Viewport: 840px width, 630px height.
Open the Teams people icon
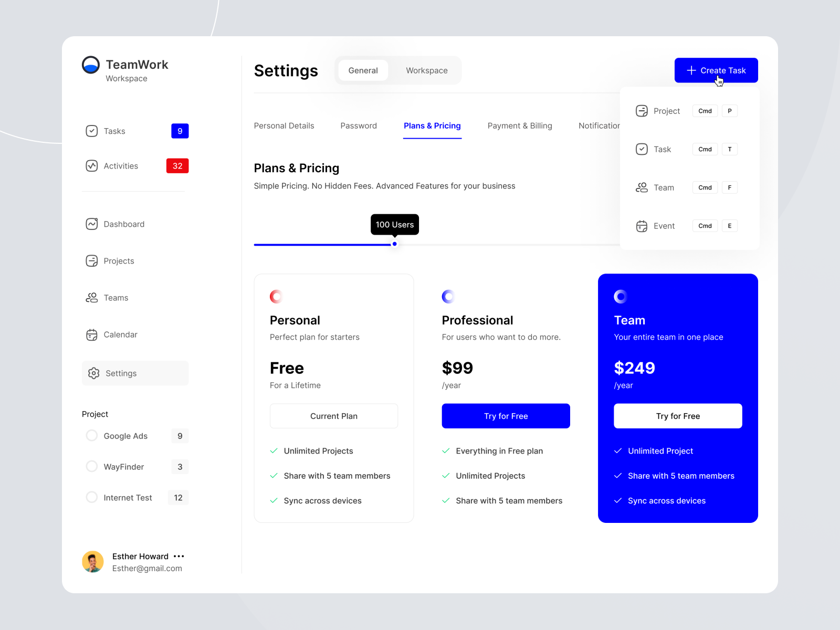tap(91, 298)
